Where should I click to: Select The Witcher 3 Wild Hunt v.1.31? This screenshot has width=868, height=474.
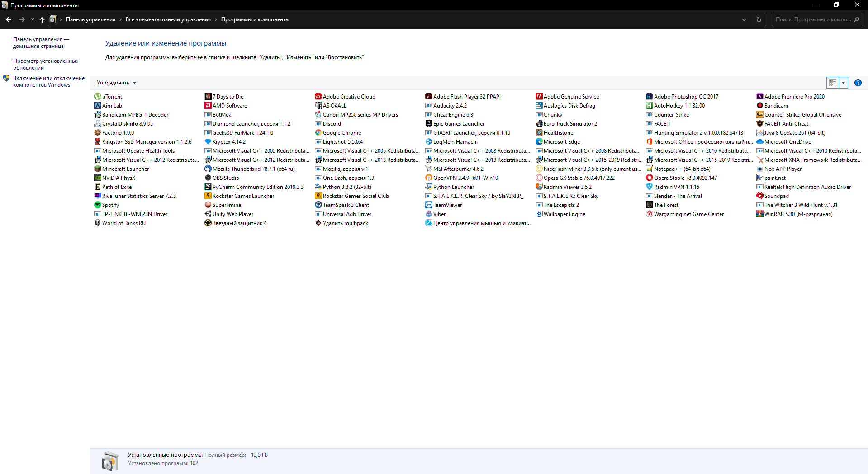797,205
